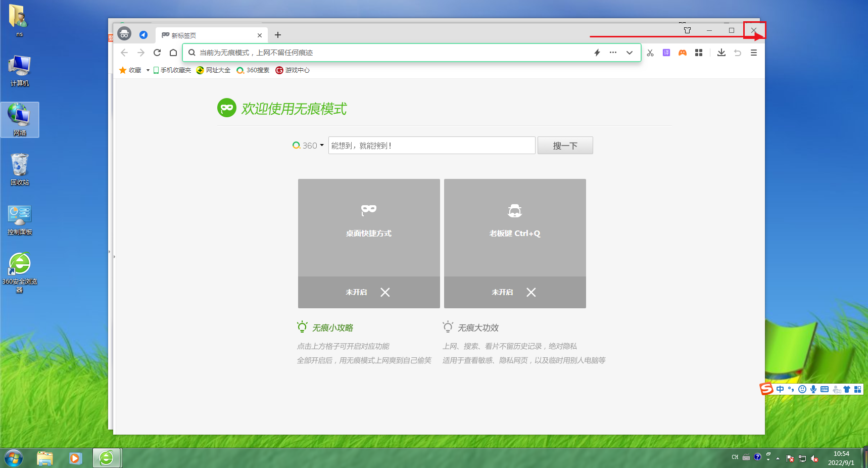Click the 能想到，就能搜到 search field
Image resolution: width=868 pixels, height=468 pixels.
pos(432,146)
